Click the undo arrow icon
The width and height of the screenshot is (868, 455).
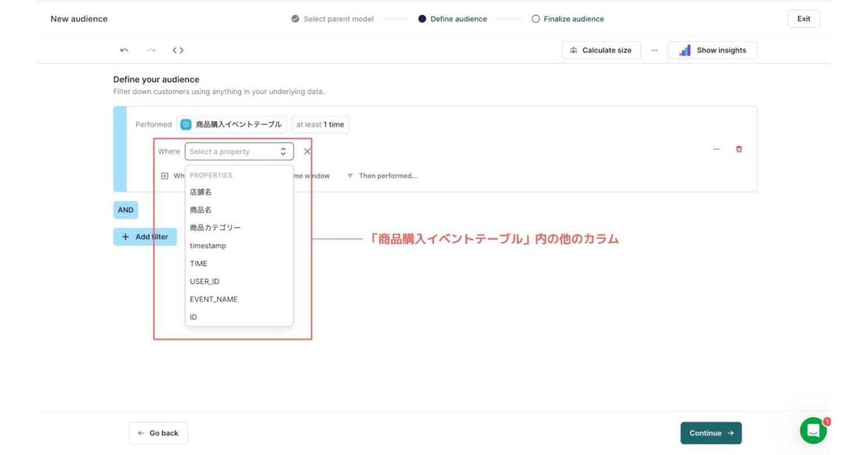click(x=123, y=50)
